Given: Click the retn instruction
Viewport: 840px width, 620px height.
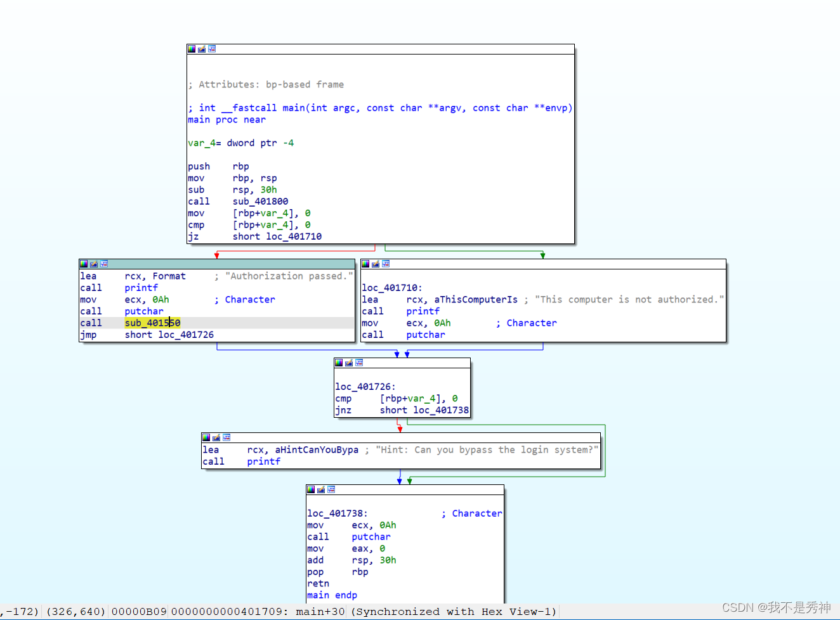Looking at the screenshot, I should 318,584.
